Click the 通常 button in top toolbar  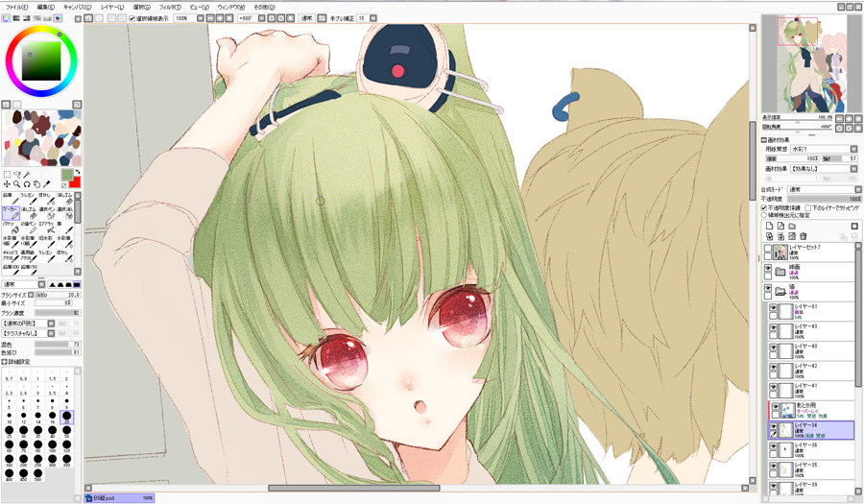[x=307, y=18]
